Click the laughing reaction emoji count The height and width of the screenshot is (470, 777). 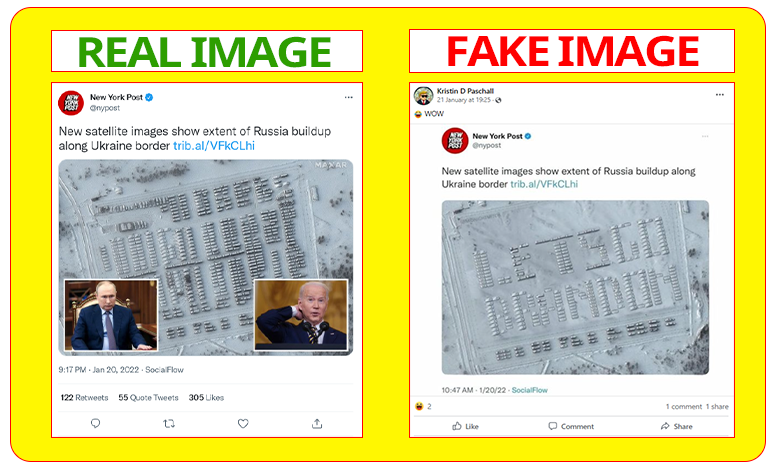click(x=423, y=407)
